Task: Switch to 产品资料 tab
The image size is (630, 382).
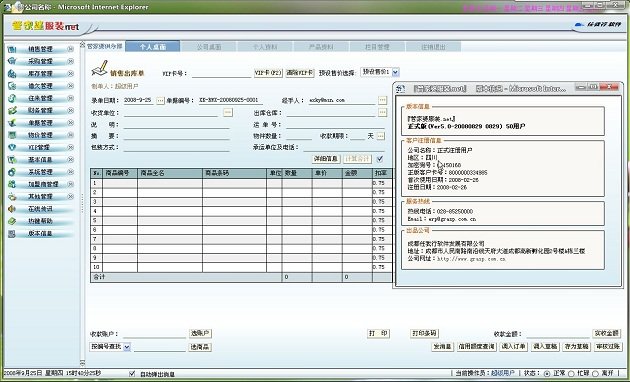Action: [321, 47]
